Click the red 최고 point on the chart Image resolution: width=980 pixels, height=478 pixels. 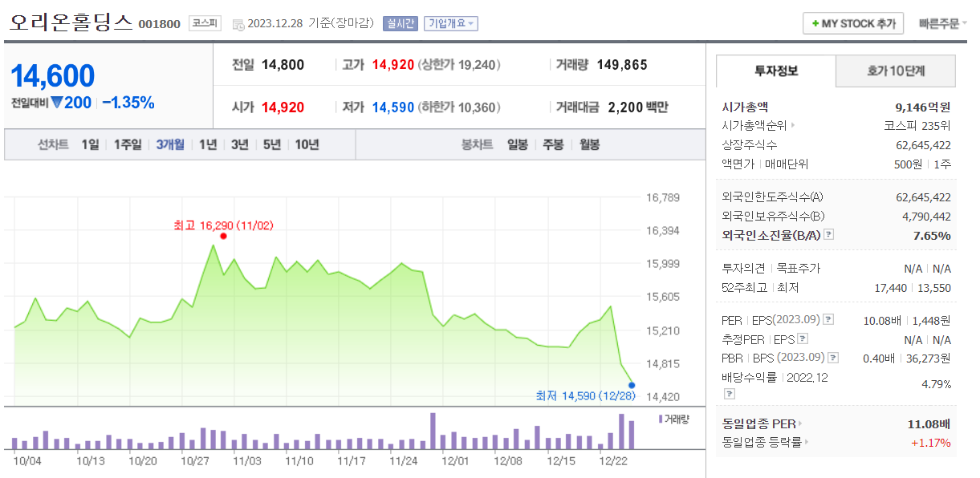pyautogui.click(x=223, y=236)
